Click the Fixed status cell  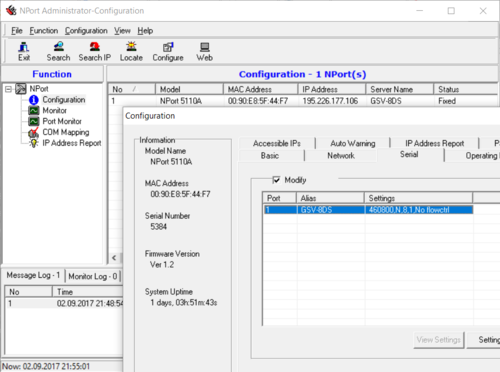[x=447, y=101]
